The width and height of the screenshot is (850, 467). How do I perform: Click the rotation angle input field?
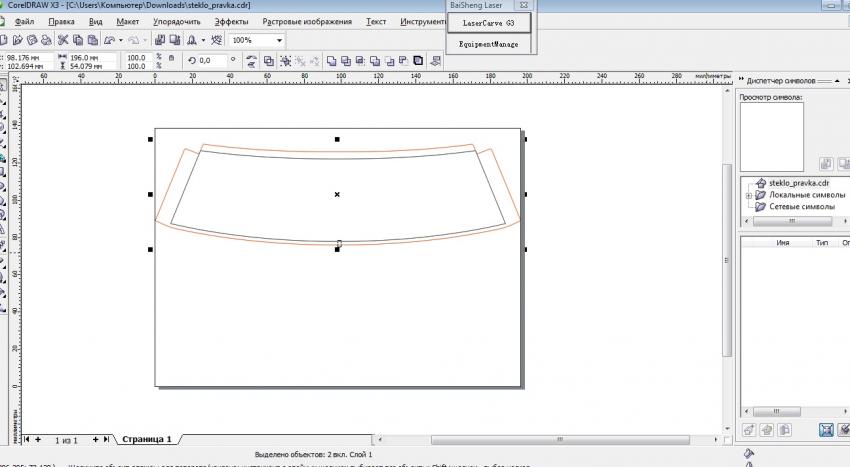tap(211, 61)
